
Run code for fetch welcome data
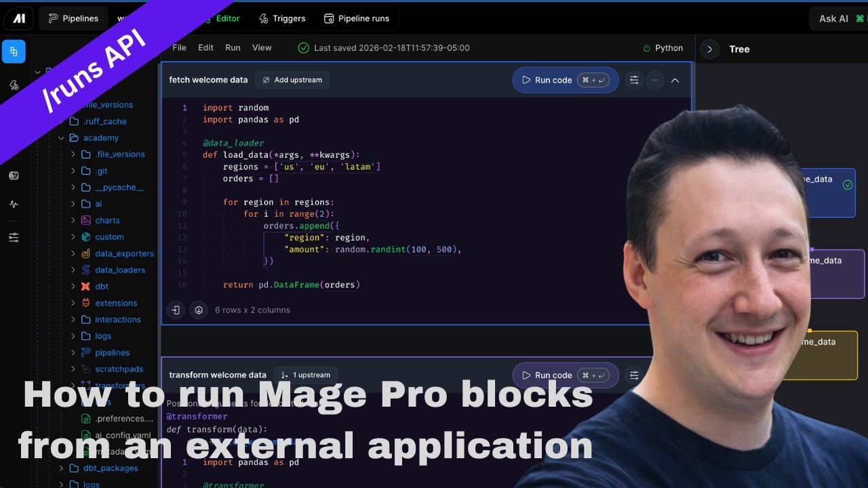tap(566, 80)
